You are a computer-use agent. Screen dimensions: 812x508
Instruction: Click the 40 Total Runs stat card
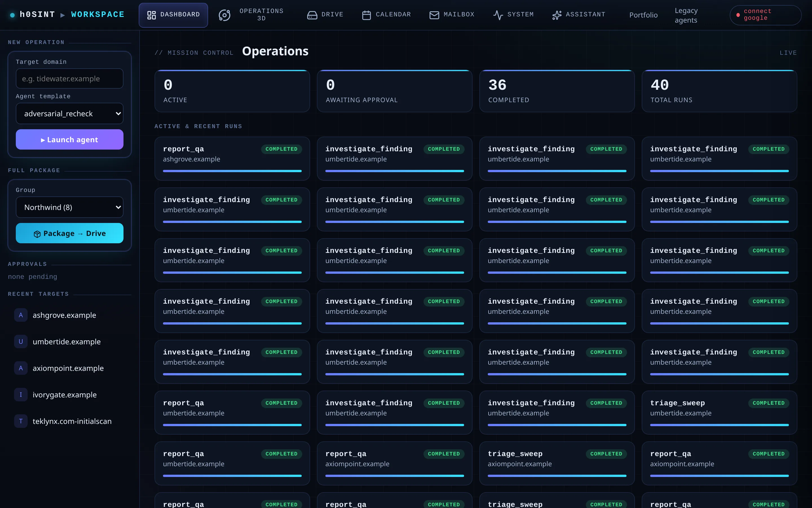720,91
